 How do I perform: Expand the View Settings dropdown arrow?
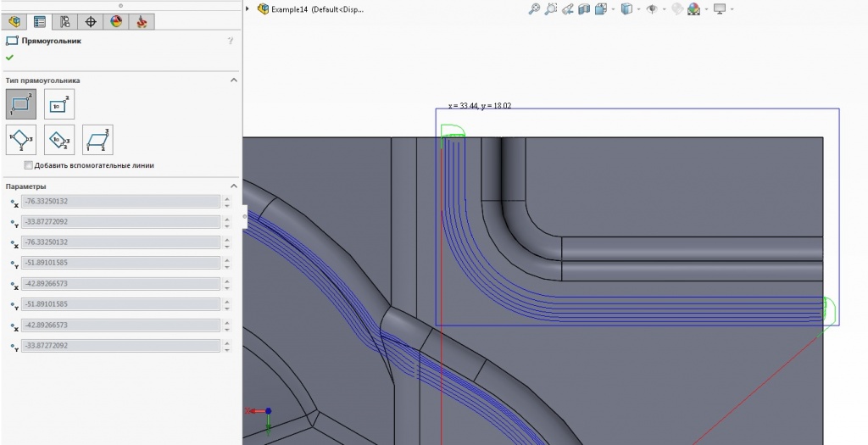pyautogui.click(x=732, y=9)
